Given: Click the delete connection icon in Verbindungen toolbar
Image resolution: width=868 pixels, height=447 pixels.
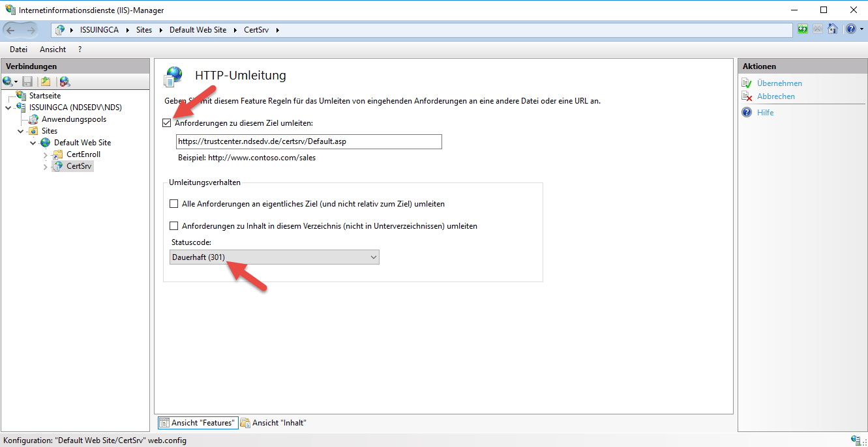Looking at the screenshot, I should (x=65, y=81).
